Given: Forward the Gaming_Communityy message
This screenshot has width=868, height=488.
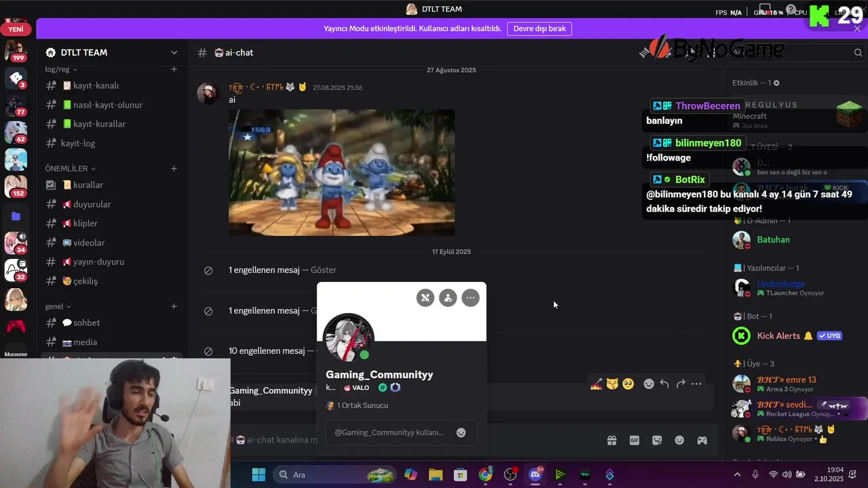Looking at the screenshot, I should pos(680,384).
